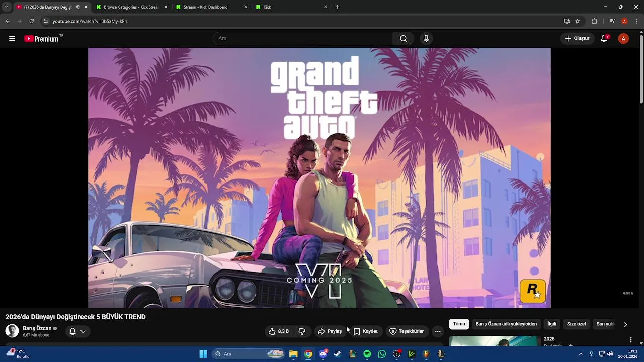This screenshot has height=362, width=644.
Task: Click the GTA VI video player
Action: 319,178
